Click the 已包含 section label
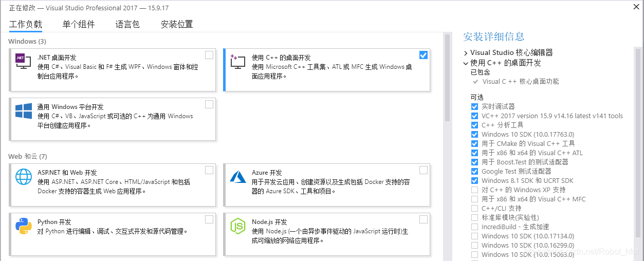This screenshot has width=644, height=261. pos(480,72)
